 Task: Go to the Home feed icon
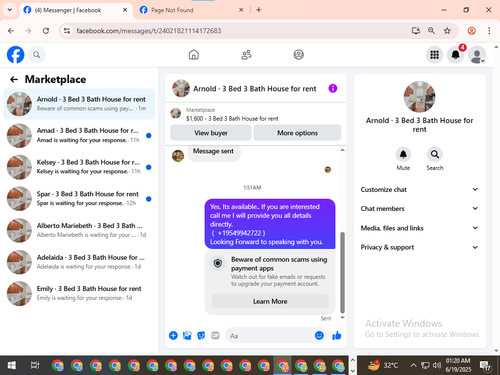click(x=194, y=55)
